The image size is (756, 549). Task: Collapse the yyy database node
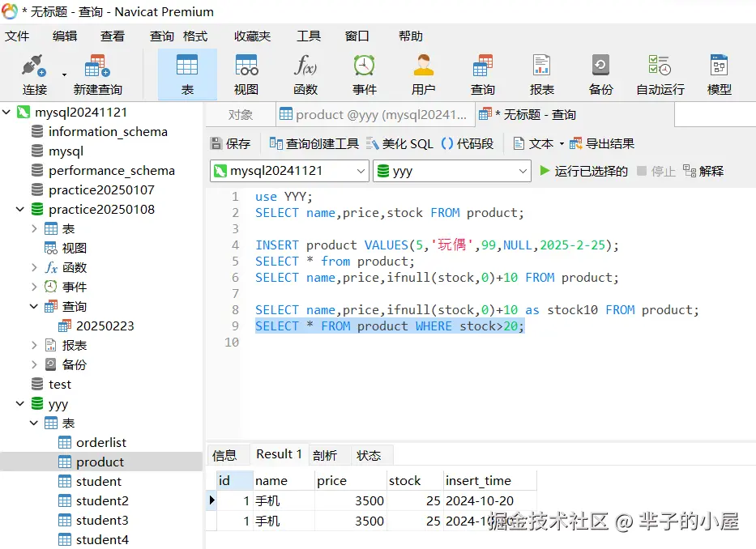pos(20,403)
